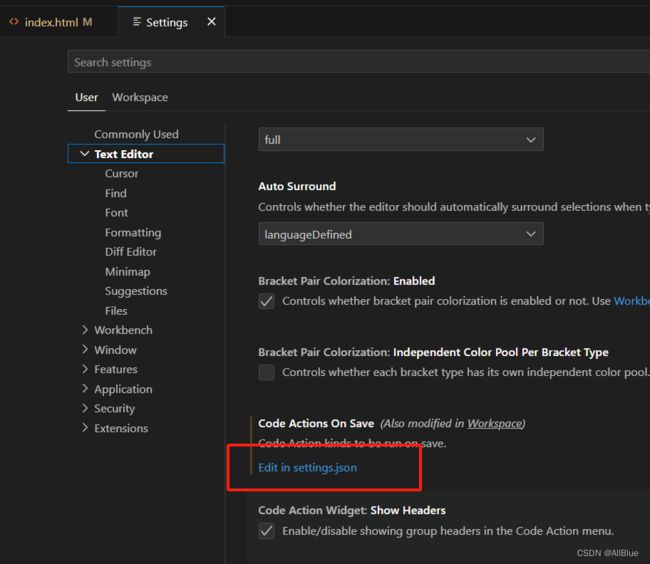This screenshot has height=564, width=650.
Task: Click the index.html file icon in tab
Action: 14,22
